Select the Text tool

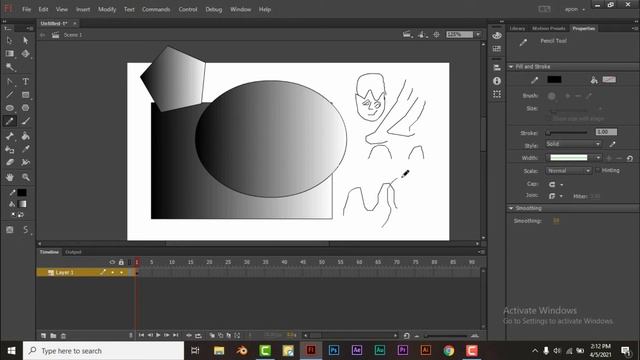pyautogui.click(x=25, y=82)
